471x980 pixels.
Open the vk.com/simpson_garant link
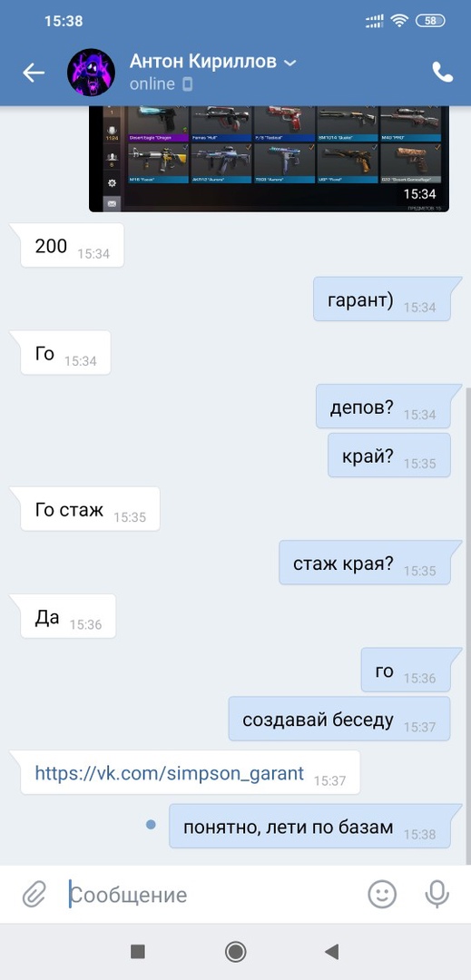pyautogui.click(x=170, y=773)
